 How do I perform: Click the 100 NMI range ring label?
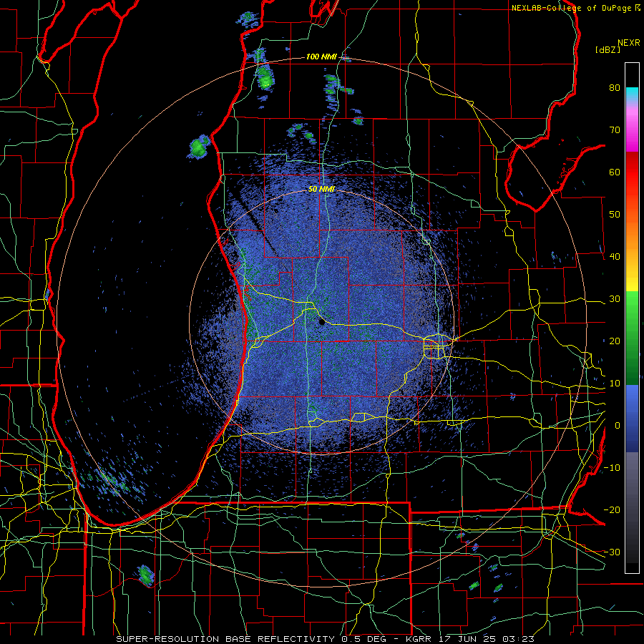(x=321, y=57)
